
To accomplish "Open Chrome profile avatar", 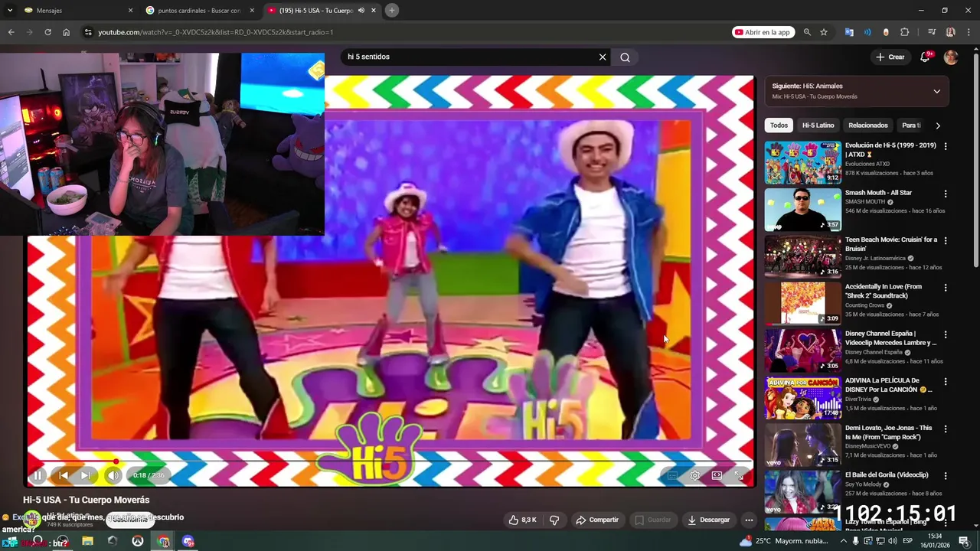I will [x=950, y=32].
